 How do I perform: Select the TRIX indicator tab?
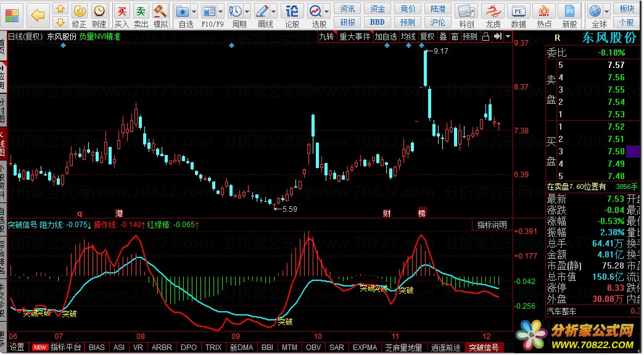tap(213, 348)
